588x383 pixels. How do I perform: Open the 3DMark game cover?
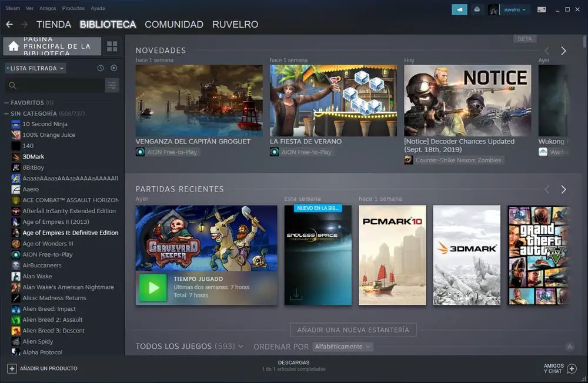click(467, 255)
